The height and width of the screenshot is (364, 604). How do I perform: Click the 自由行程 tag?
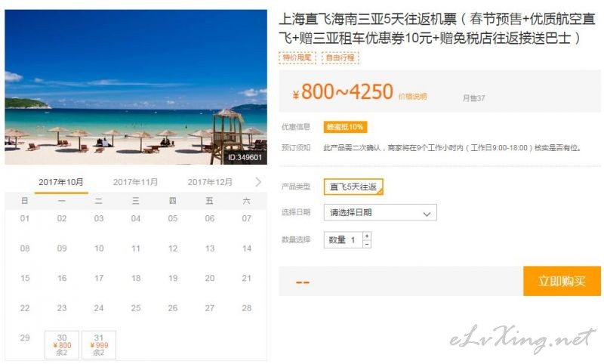(341, 58)
